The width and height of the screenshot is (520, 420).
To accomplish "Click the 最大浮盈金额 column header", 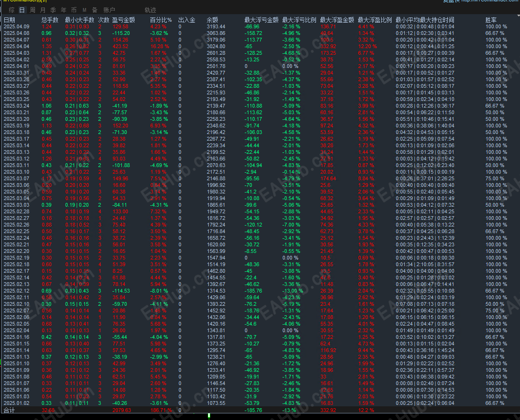I will click(x=337, y=20).
